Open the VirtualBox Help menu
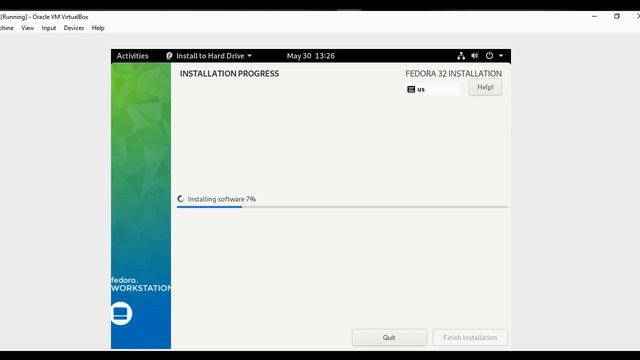Screen dimensions: 640x360 click(x=98, y=28)
